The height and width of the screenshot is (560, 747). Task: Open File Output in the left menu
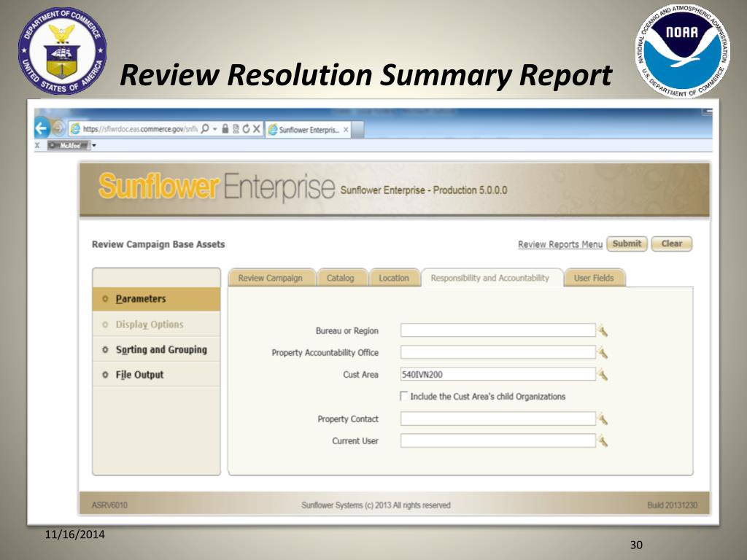point(156,375)
